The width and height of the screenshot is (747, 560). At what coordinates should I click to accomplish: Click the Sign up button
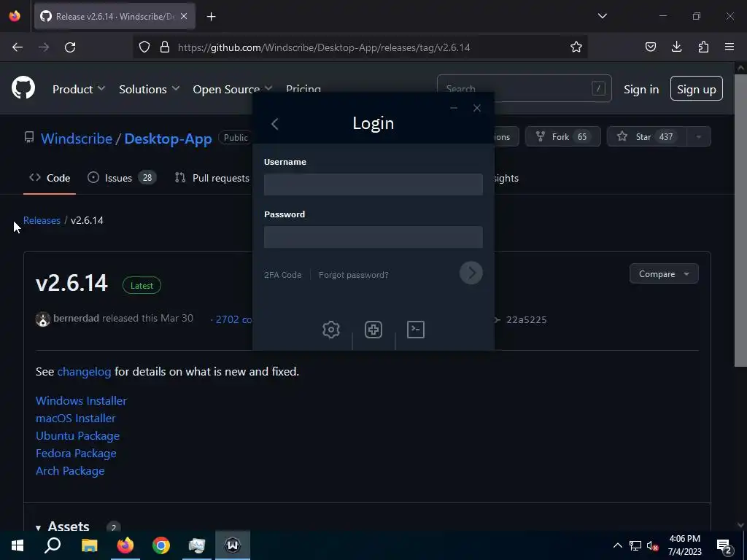pos(697,88)
